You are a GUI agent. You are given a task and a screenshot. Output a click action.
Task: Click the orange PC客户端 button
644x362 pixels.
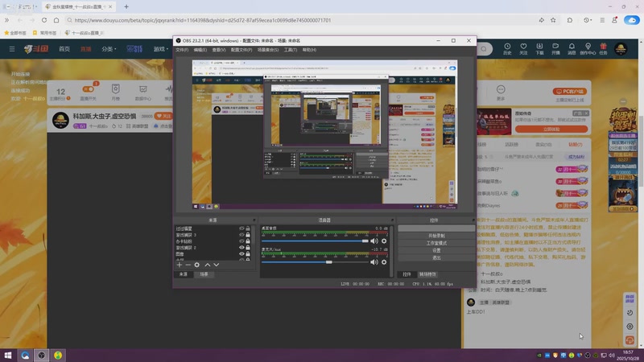570,91
